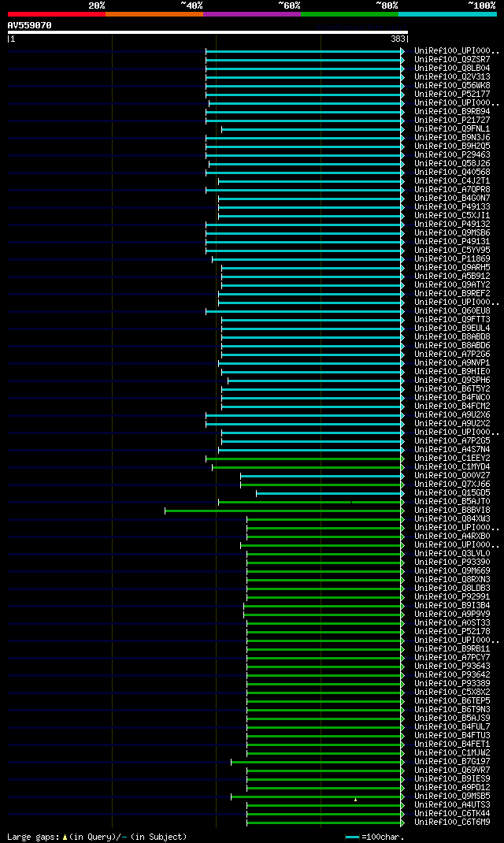This screenshot has width=504, height=843.
Task: Select the UniRef100_P21727 label
Action: [x=452, y=121]
